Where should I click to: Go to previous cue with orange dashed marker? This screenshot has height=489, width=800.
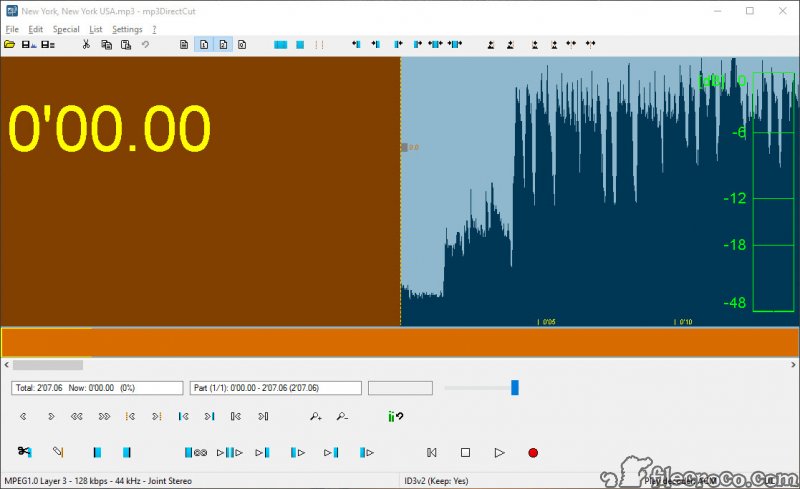point(130,417)
